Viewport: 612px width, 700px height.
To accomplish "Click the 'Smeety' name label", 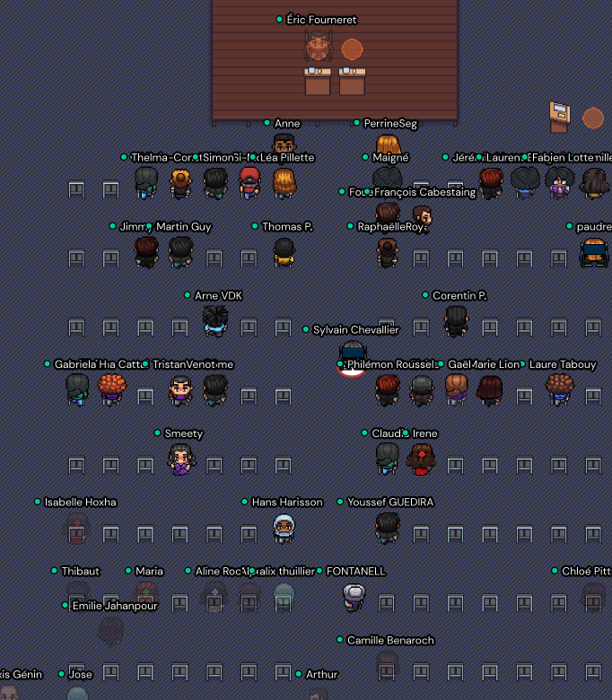I will coord(183,433).
